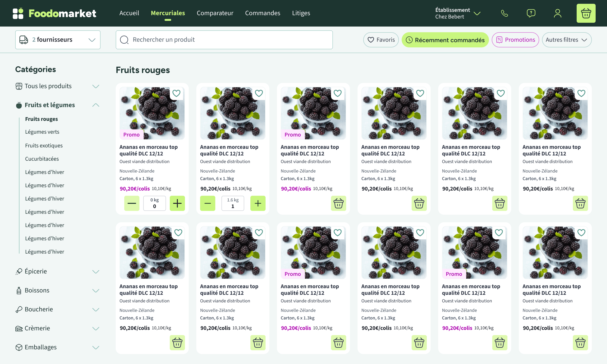
Task: Disable the Récemment commandés filter
Action: point(445,40)
